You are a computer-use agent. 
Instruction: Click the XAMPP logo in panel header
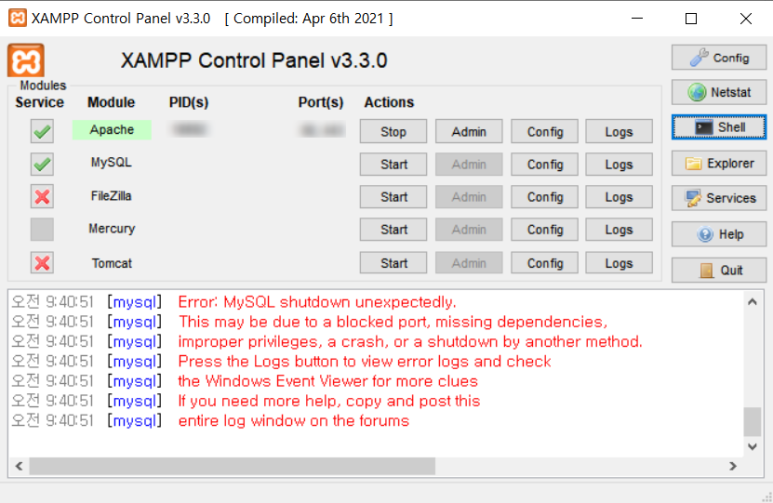(26, 60)
